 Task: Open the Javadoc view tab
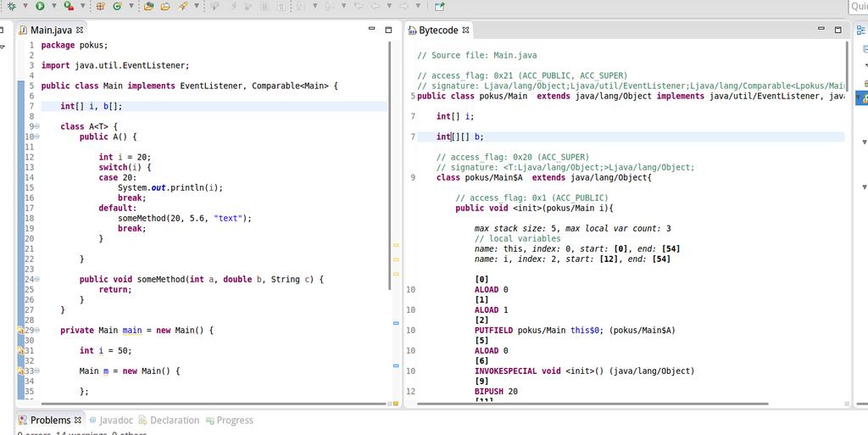(x=111, y=421)
